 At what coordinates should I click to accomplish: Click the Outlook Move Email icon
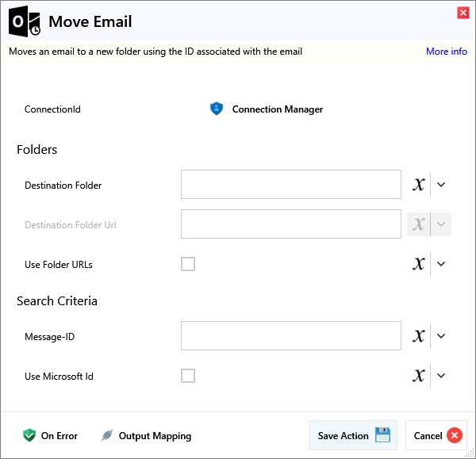point(25,22)
